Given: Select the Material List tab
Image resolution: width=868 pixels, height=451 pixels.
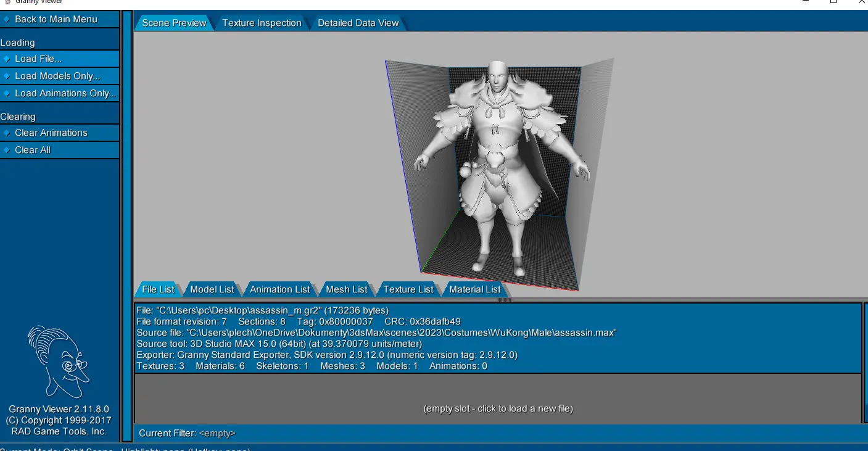Looking at the screenshot, I should coord(474,289).
